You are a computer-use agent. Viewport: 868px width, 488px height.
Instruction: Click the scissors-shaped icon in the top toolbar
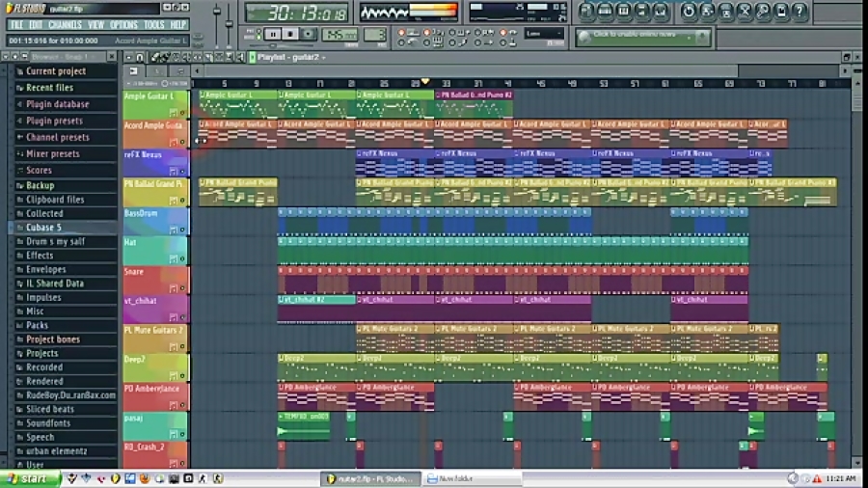click(745, 11)
